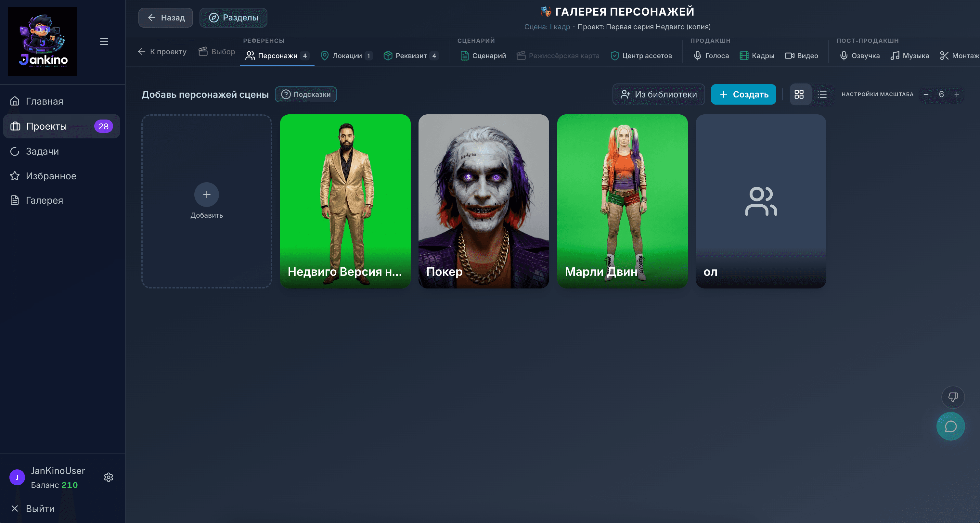
Task: Open Центр ассетов tab
Action: tap(641, 56)
